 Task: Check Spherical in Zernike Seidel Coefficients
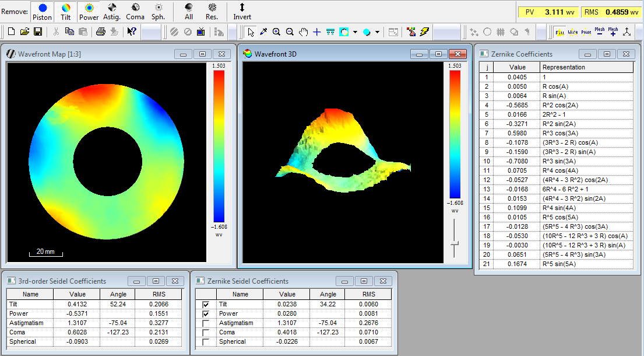tap(206, 341)
